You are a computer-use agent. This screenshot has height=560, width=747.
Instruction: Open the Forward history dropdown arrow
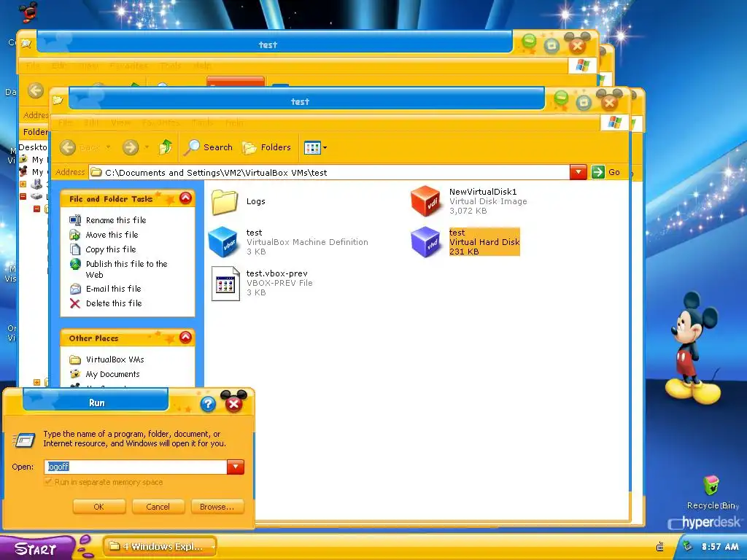click(x=147, y=147)
